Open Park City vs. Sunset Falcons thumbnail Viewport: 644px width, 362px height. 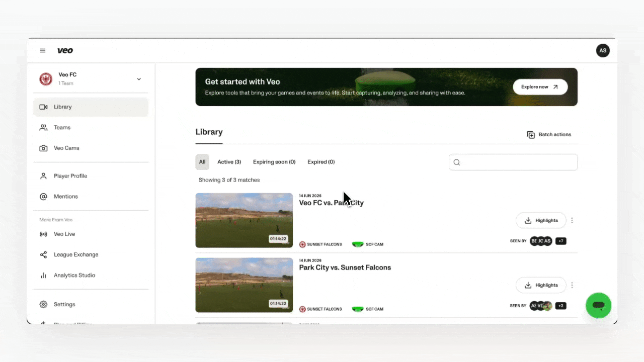click(x=244, y=285)
